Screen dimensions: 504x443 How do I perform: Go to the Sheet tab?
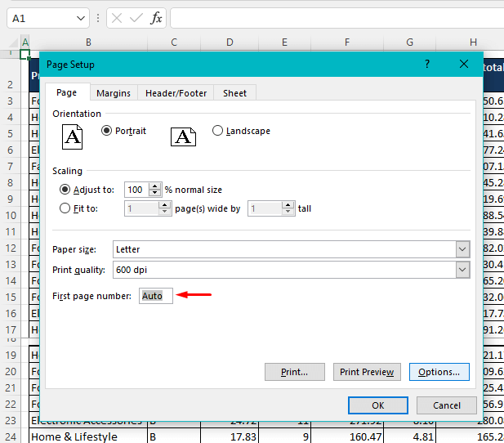pos(234,93)
